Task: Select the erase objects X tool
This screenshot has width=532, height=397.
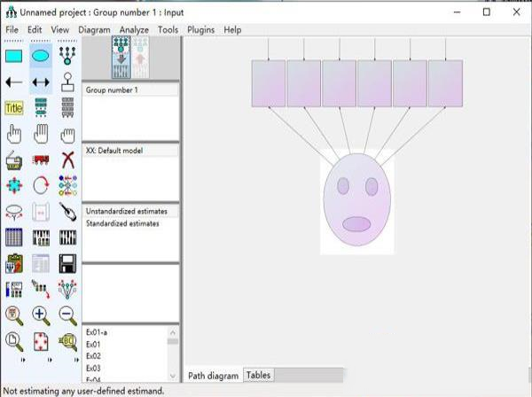Action: [x=68, y=160]
